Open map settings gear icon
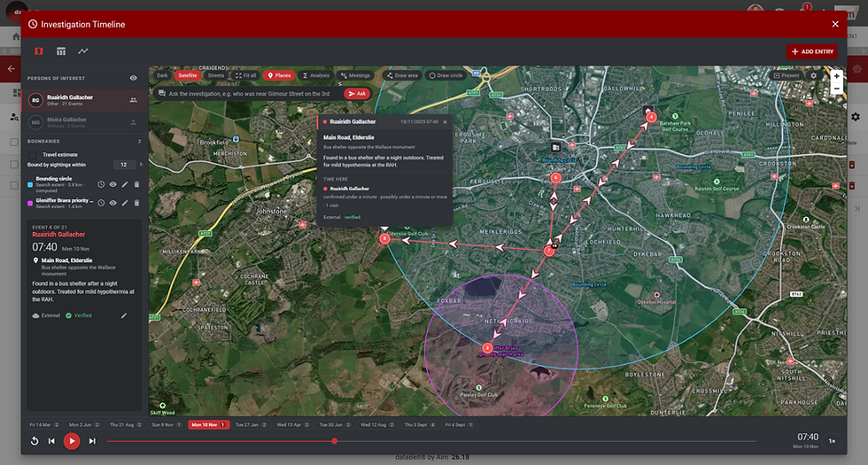Image resolution: width=868 pixels, height=465 pixels. pyautogui.click(x=814, y=76)
